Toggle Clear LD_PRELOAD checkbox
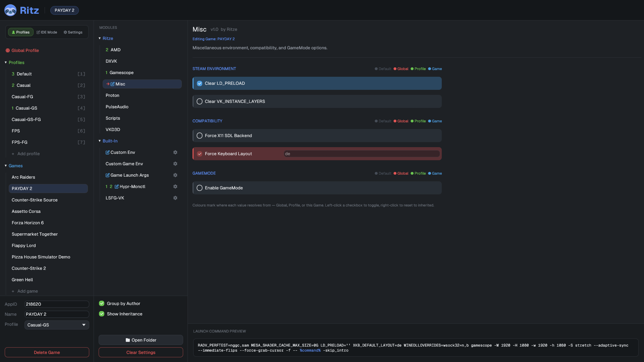The width and height of the screenshot is (644, 362). tap(200, 83)
